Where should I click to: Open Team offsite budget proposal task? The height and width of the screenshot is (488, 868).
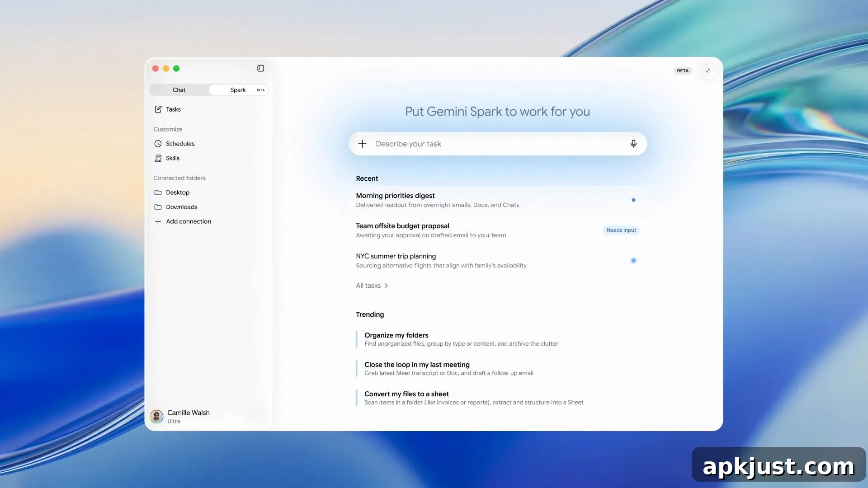(498, 230)
